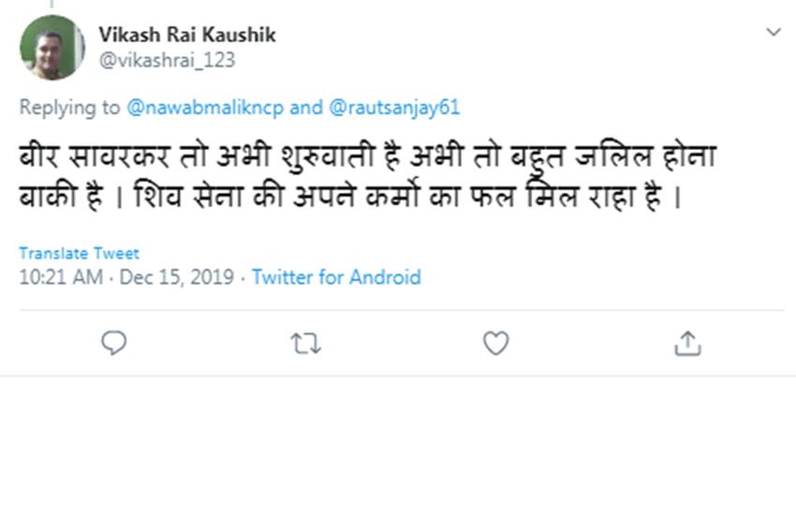Open the @vikashrai_123 handle

pos(167,60)
